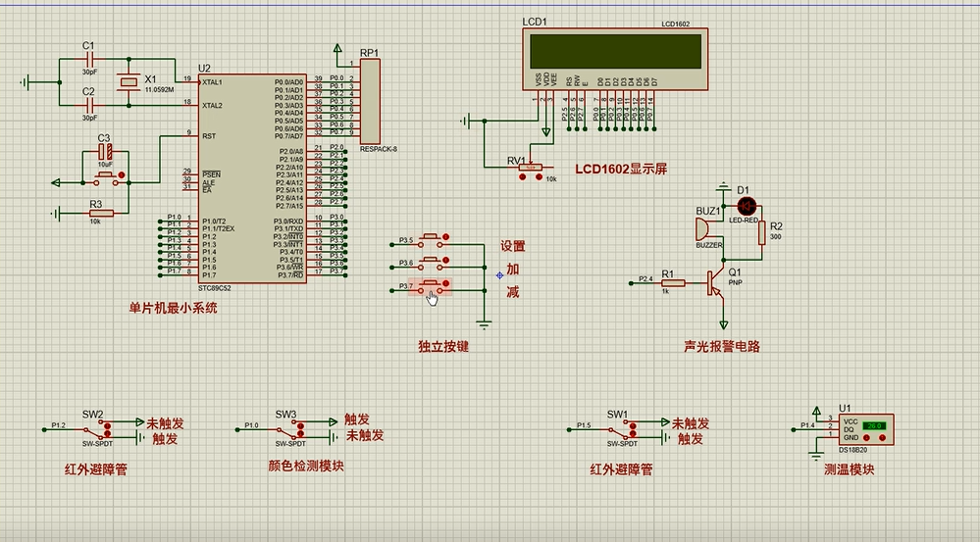This screenshot has width=980, height=542.
Task: Click the 26.0 temperature readout on DS18B20
Action: [873, 426]
